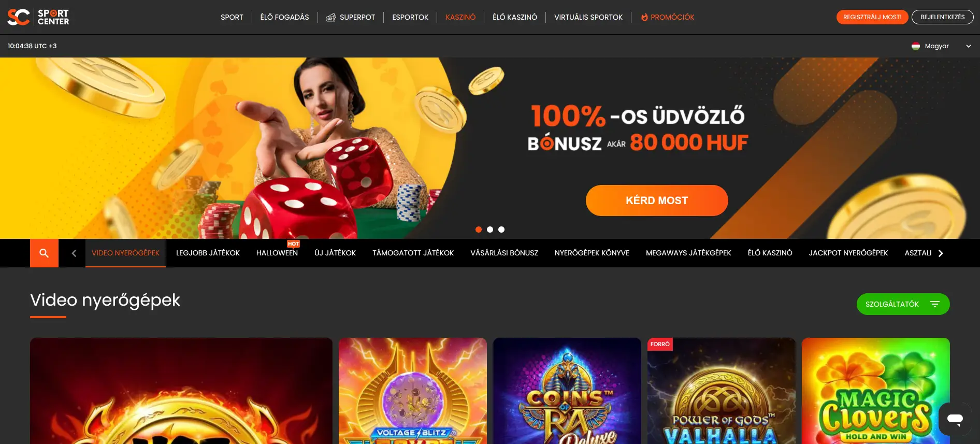The width and height of the screenshot is (980, 444).
Task: Select the second banner slide dot
Action: pyautogui.click(x=490, y=230)
